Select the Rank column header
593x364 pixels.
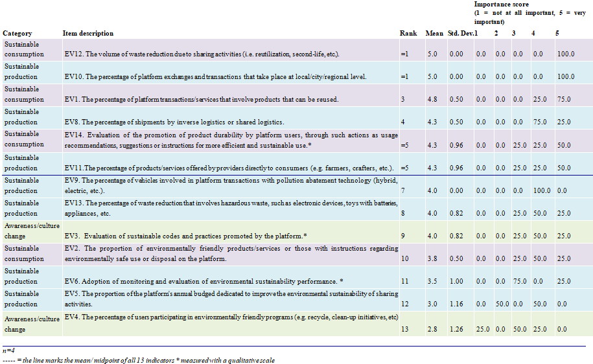(x=408, y=34)
